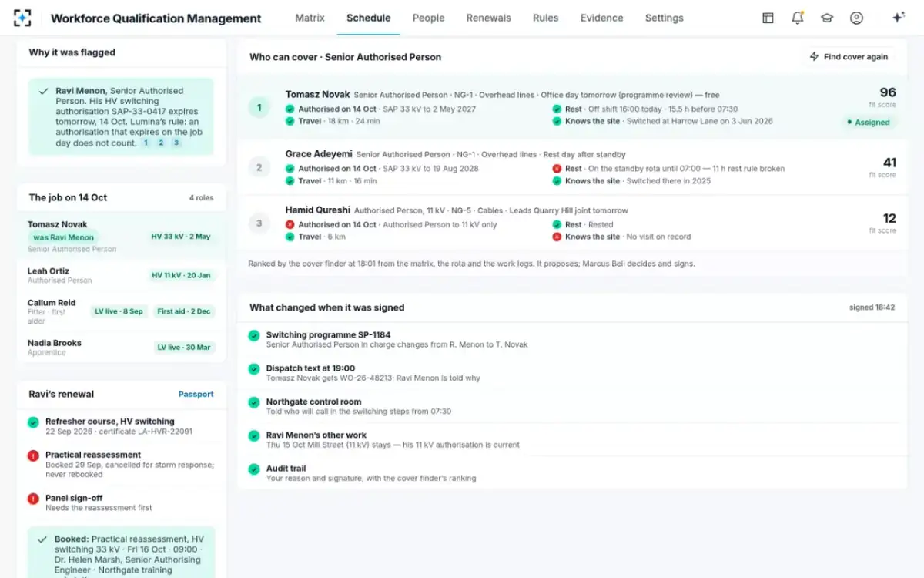This screenshot has height=578, width=924.
Task: Select Nadia Brooks in the job roles list
Action: click(x=122, y=348)
